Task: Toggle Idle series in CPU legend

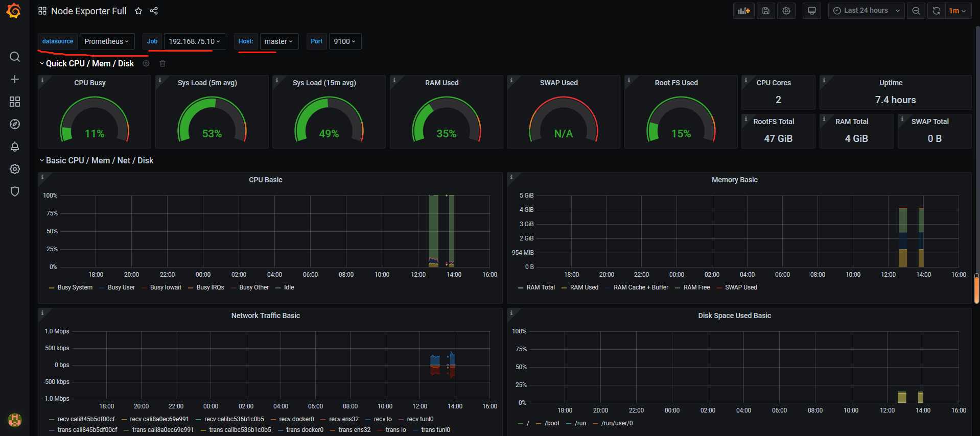Action: [x=289, y=287]
